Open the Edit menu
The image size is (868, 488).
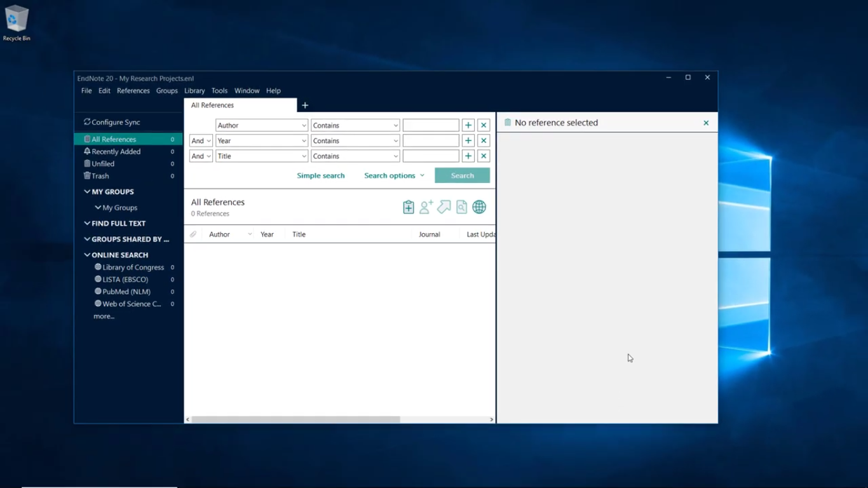click(104, 91)
